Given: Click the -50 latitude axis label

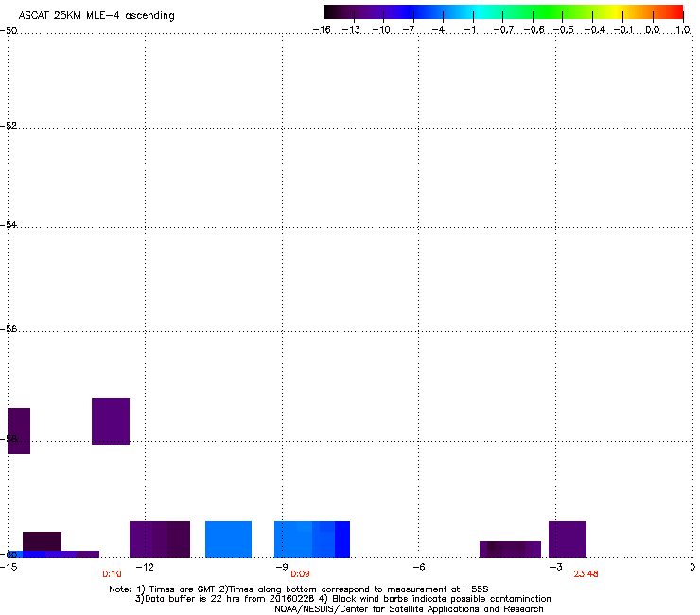Looking at the screenshot, I should pos(9,30).
